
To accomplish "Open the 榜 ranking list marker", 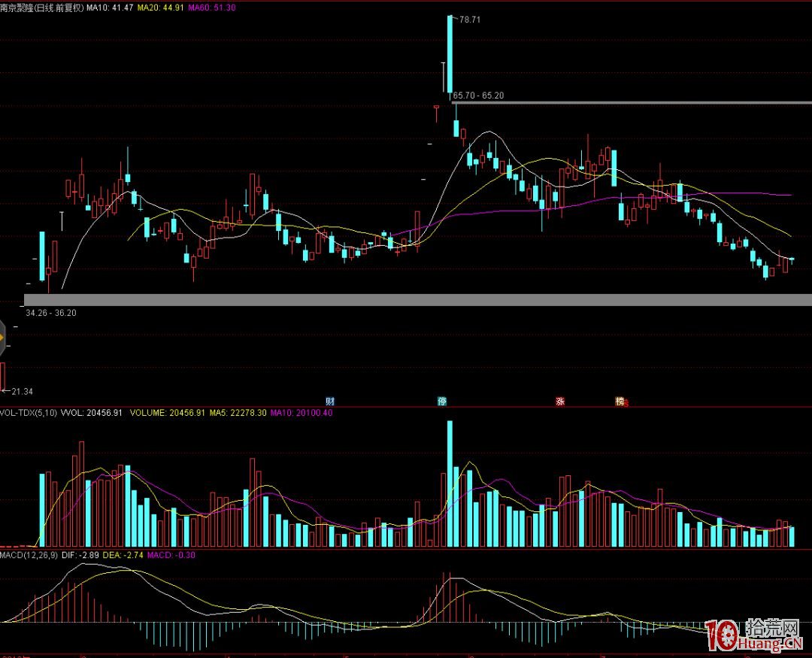I will (x=620, y=401).
